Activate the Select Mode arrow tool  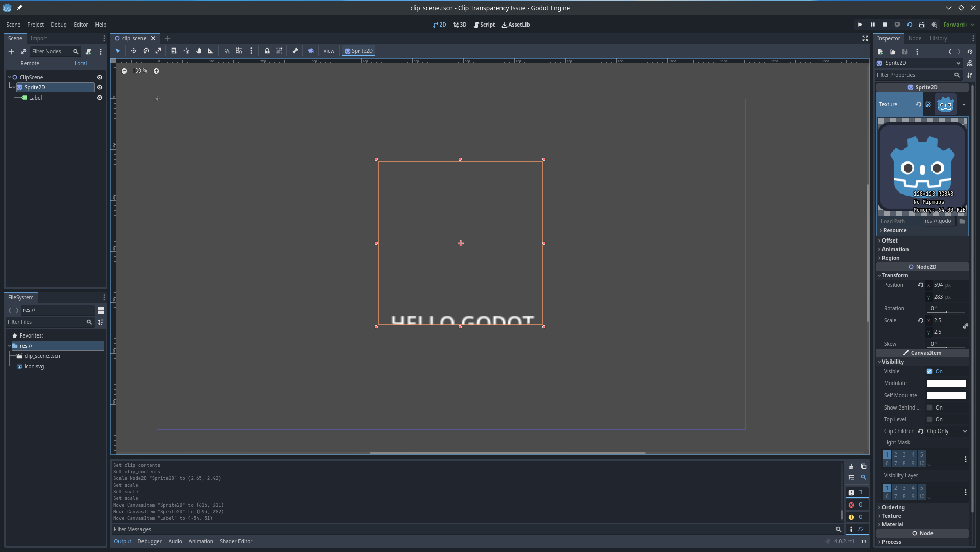tap(118, 51)
